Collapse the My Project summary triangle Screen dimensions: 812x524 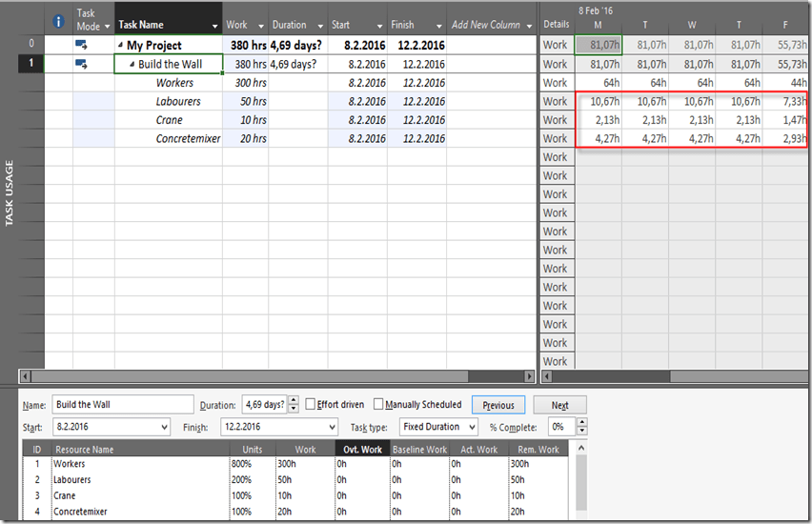pyautogui.click(x=120, y=46)
